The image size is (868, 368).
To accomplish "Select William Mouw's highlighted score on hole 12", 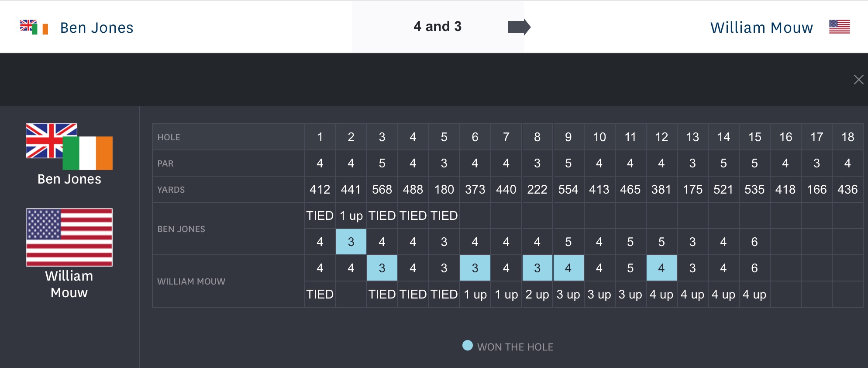I will pyautogui.click(x=661, y=268).
